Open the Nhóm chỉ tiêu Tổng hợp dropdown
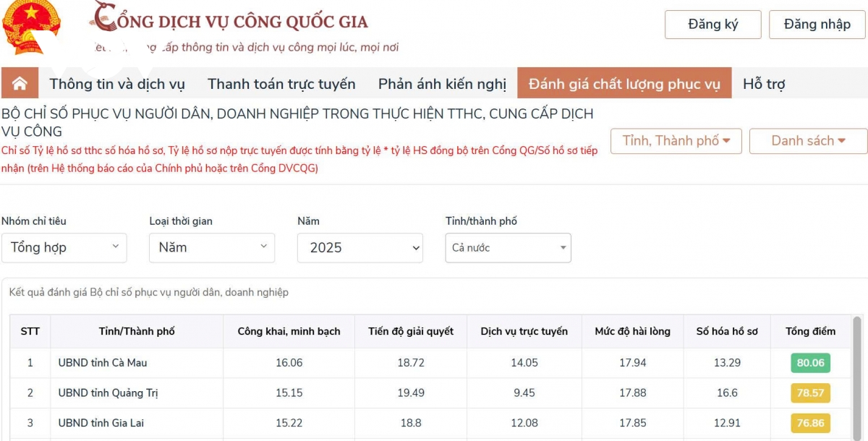Screen dimensions: 868x441 (x=64, y=247)
